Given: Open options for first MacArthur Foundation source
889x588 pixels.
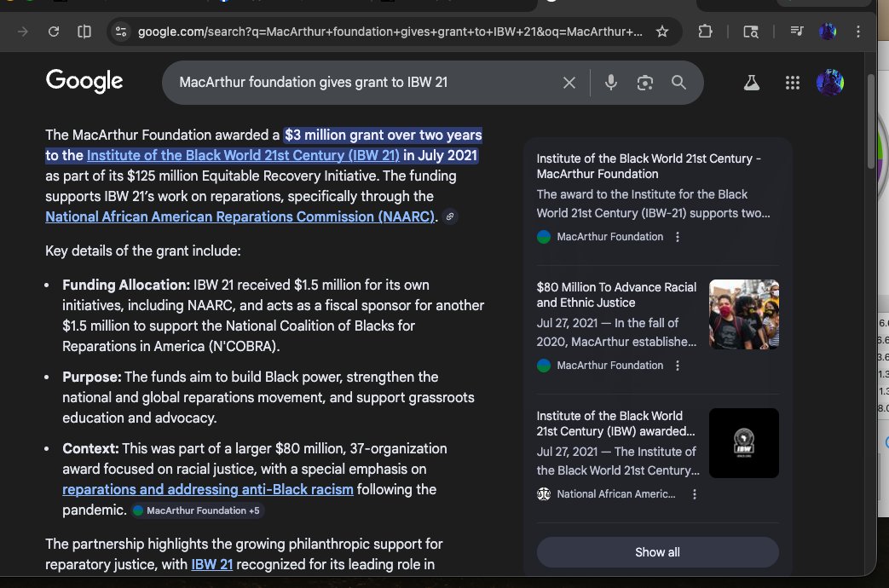Looking at the screenshot, I should click(x=678, y=237).
